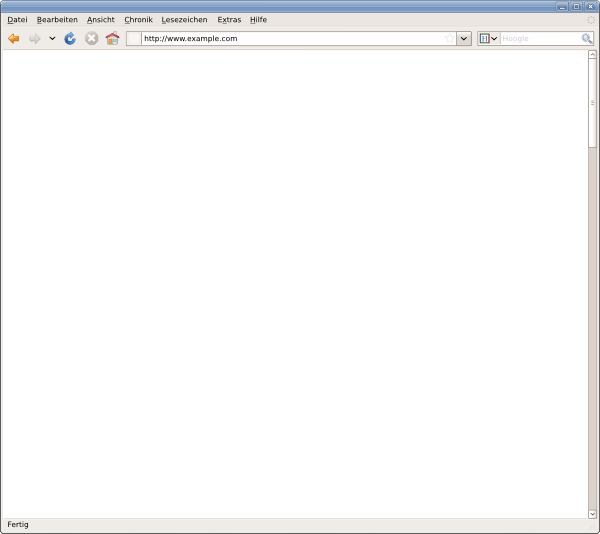600x534 pixels.
Task: Reload the page with the blue refresh icon
Action: tap(70, 39)
